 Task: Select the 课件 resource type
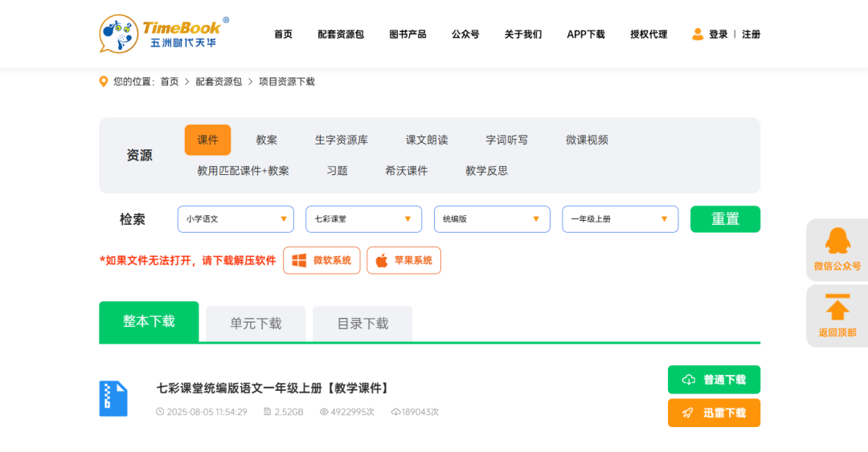tap(207, 140)
